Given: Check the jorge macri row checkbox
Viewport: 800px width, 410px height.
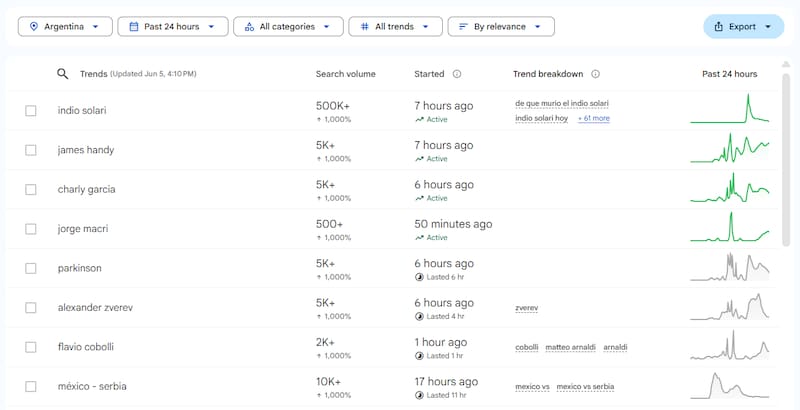Looking at the screenshot, I should pyautogui.click(x=31, y=229).
